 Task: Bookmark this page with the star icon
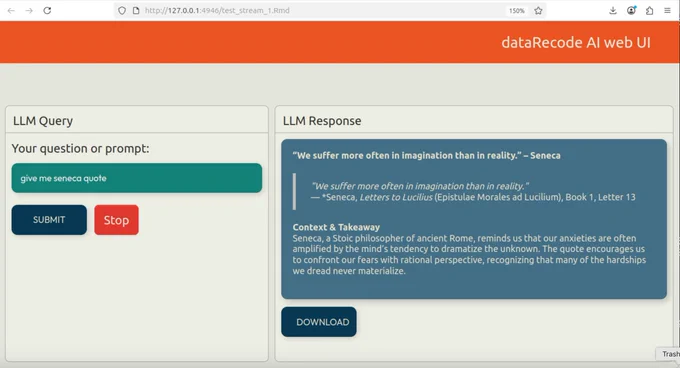tap(538, 10)
